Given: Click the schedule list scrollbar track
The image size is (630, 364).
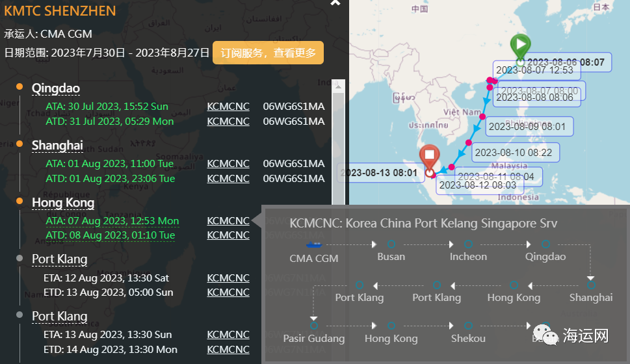Looking at the screenshot, I should click(x=338, y=149).
